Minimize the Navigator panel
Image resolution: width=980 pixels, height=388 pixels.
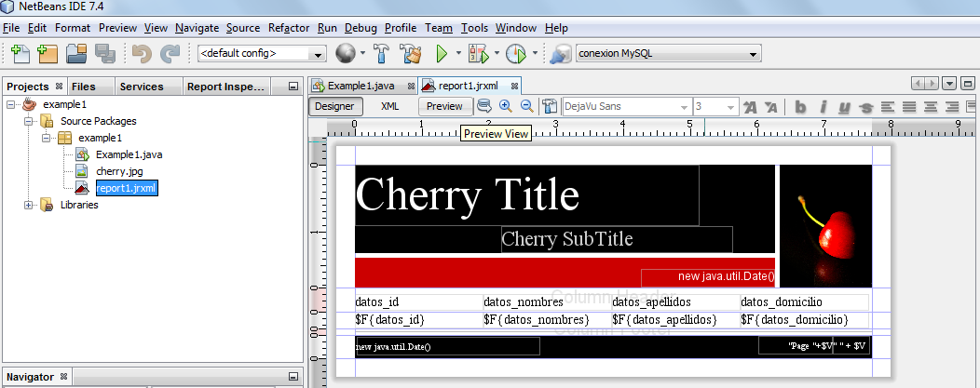pyautogui.click(x=293, y=377)
